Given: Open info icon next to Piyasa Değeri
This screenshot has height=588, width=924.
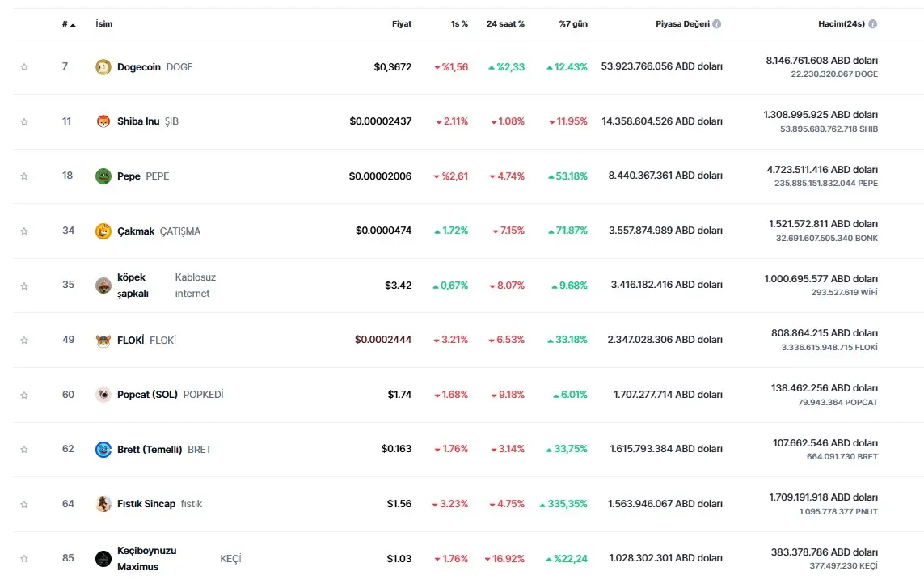Looking at the screenshot, I should (717, 24).
